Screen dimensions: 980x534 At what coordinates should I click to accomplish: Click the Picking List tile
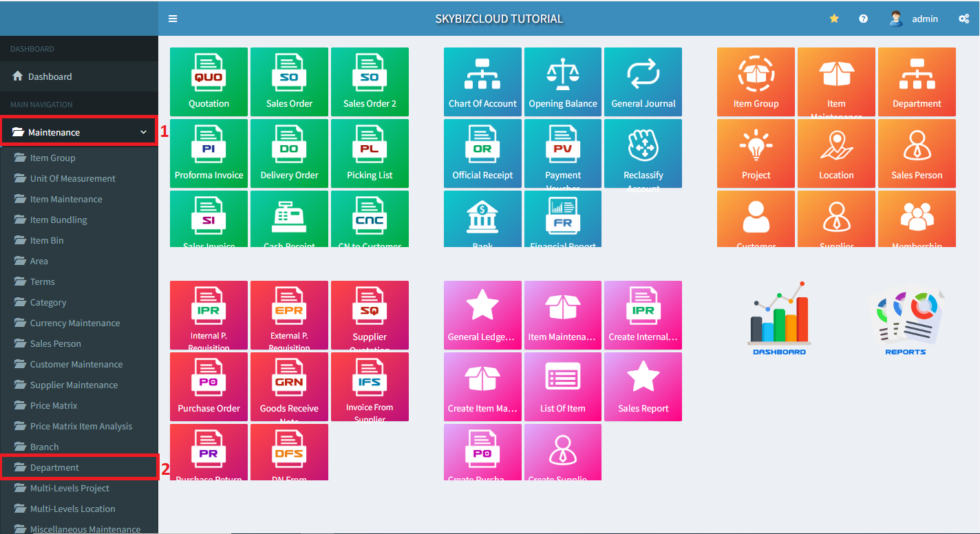click(x=370, y=153)
